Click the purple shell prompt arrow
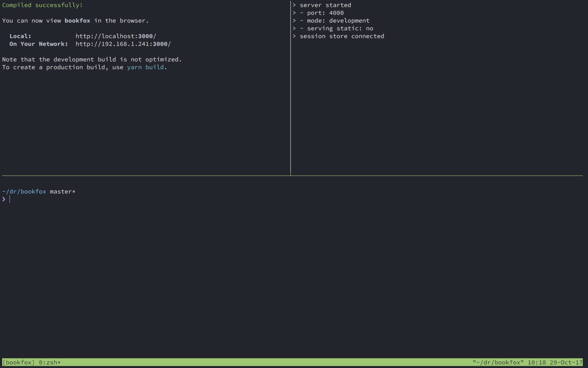The width and height of the screenshot is (588, 368). 4,199
